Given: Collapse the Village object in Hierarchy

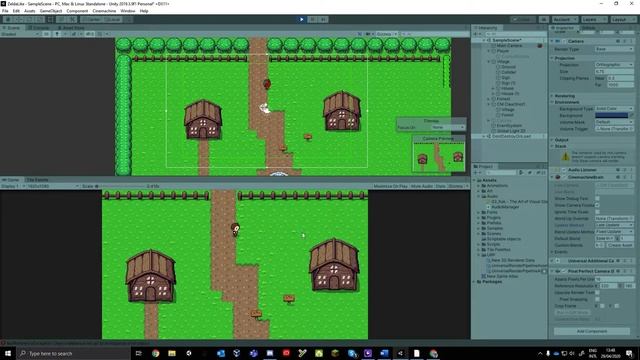Looking at the screenshot, I should 489,62.
